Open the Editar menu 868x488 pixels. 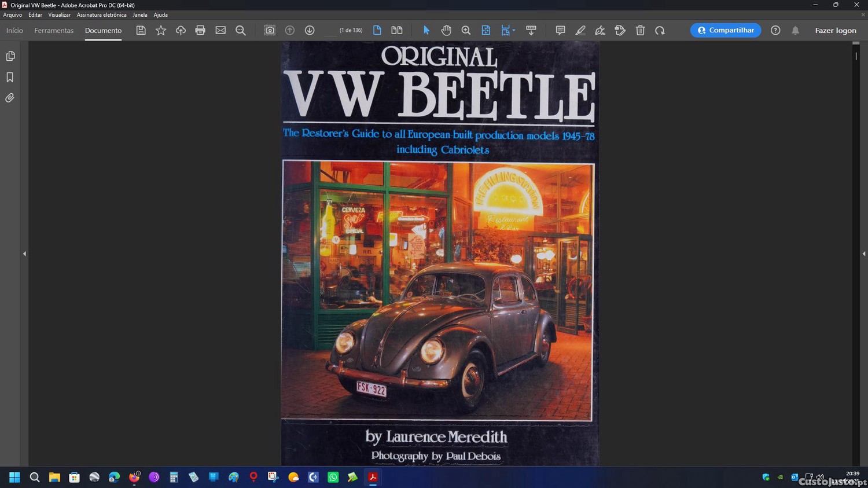(x=35, y=15)
